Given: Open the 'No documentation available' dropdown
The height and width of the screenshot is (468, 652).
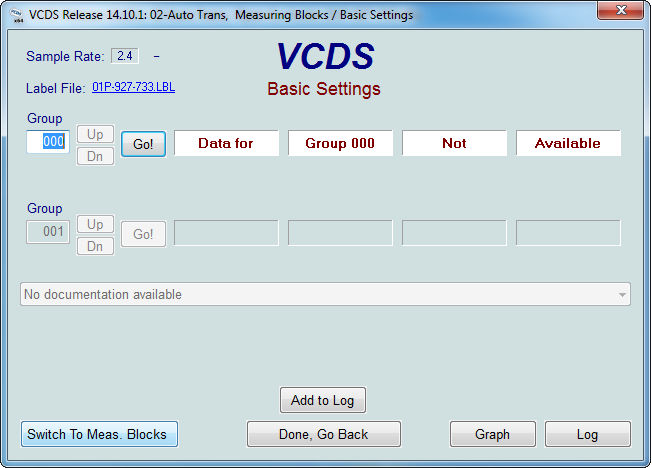Looking at the screenshot, I should click(325, 294).
